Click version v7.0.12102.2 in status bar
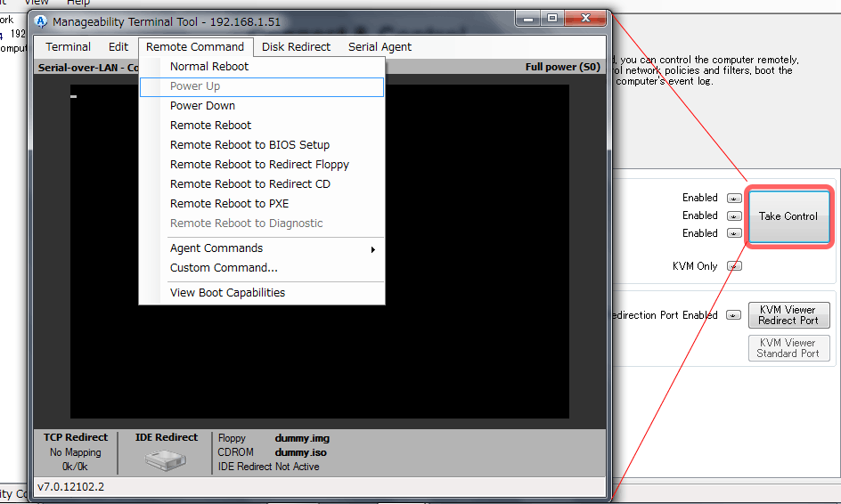This screenshot has width=841, height=504. pyautogui.click(x=70, y=487)
